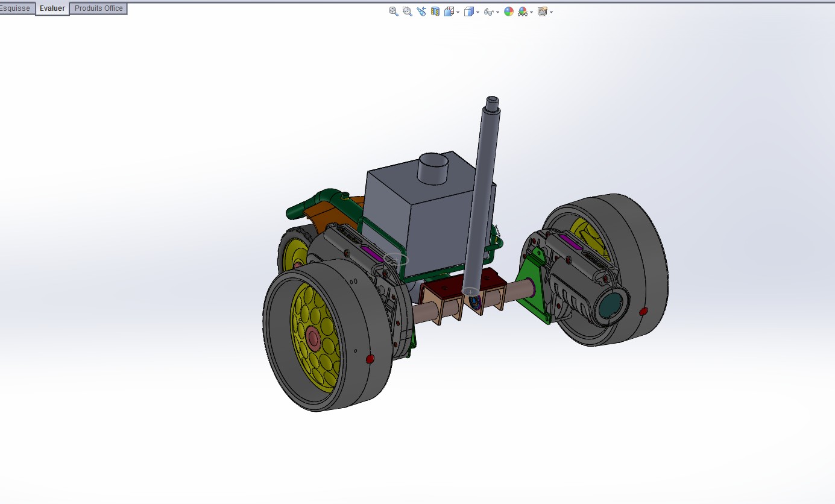
Task: Switch to the Esquisse tab
Action: coord(17,8)
